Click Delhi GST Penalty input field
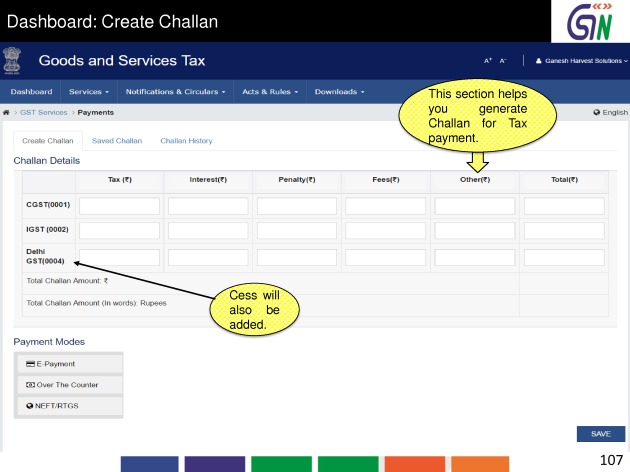The height and width of the screenshot is (472, 630). (x=297, y=257)
